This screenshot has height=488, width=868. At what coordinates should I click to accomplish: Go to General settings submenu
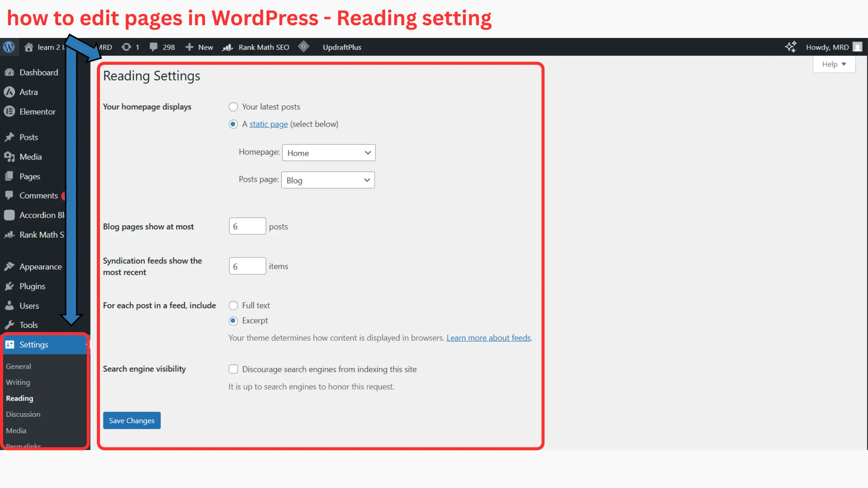pyautogui.click(x=19, y=366)
